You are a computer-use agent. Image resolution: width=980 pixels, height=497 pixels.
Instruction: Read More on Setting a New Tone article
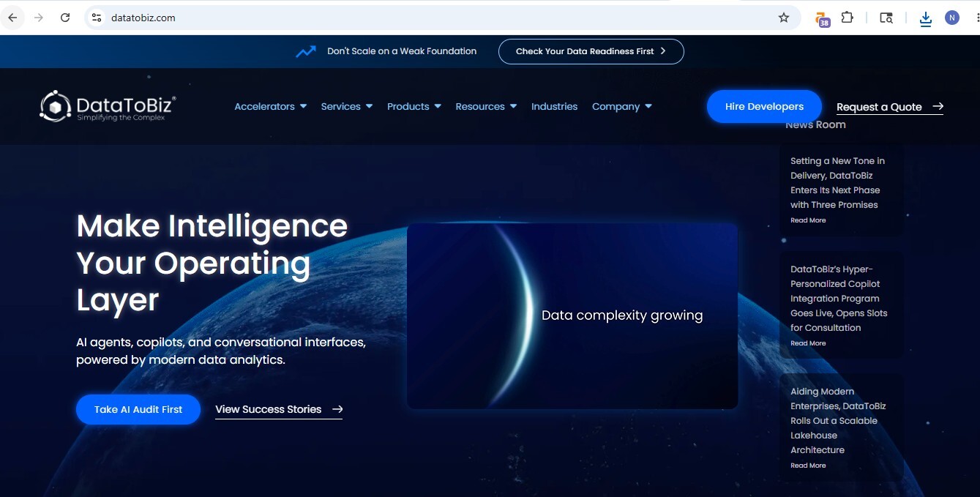pyautogui.click(x=808, y=220)
